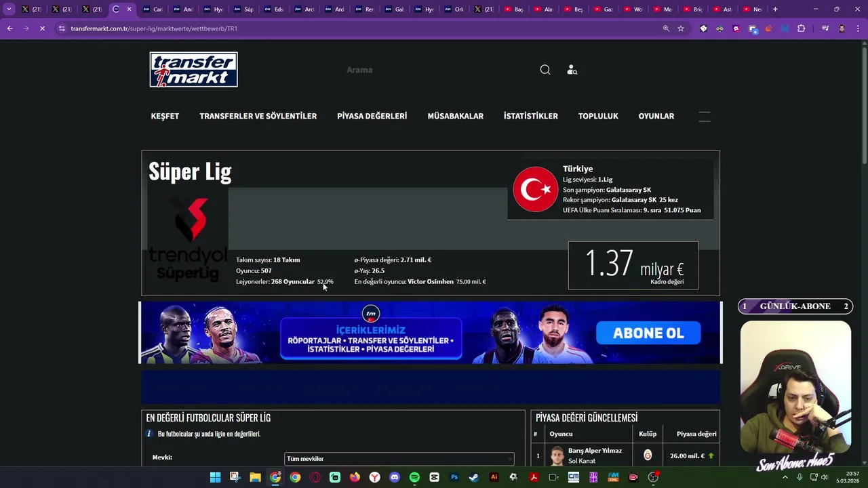Open the KEŞFET menu
Screen dimensions: 868x488
pos(165,116)
